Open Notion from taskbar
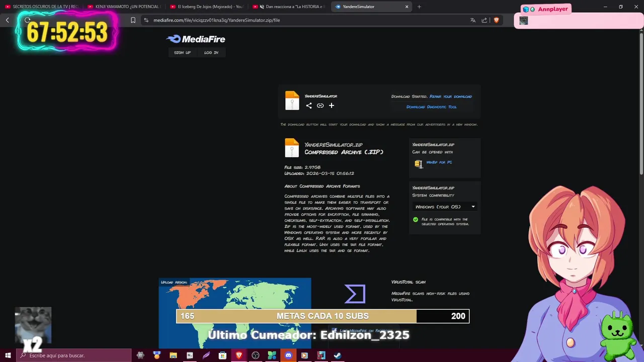Screen dimensions: 644x362 (x=190, y=355)
